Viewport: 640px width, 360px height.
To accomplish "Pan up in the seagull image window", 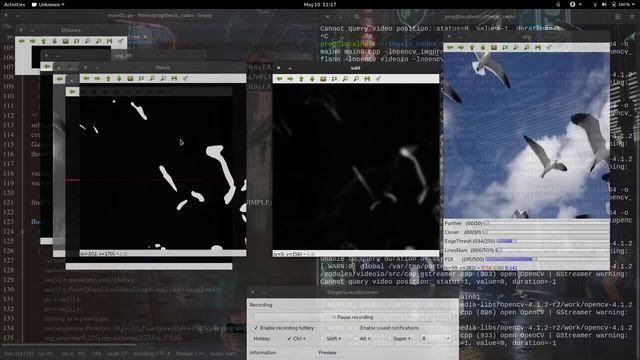I will 472,47.
